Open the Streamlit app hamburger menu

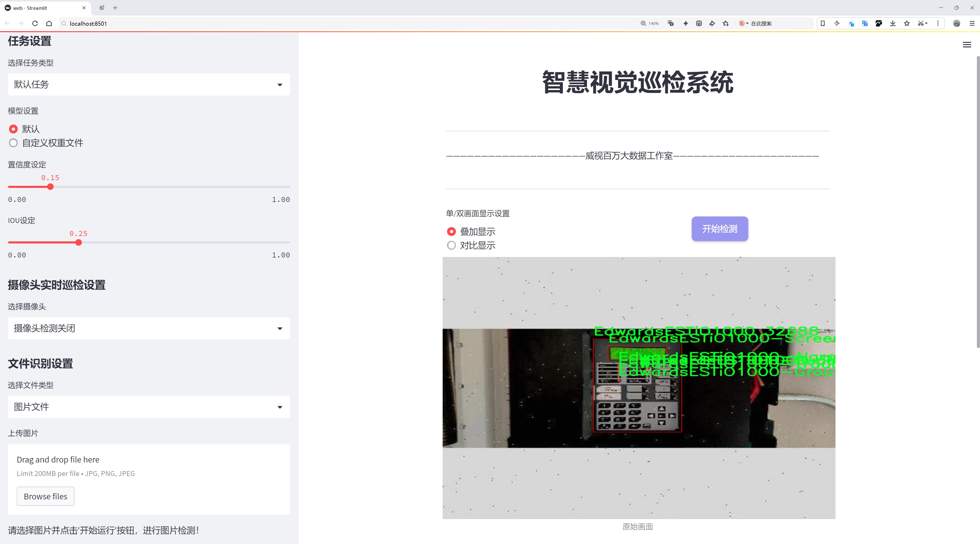(x=967, y=45)
